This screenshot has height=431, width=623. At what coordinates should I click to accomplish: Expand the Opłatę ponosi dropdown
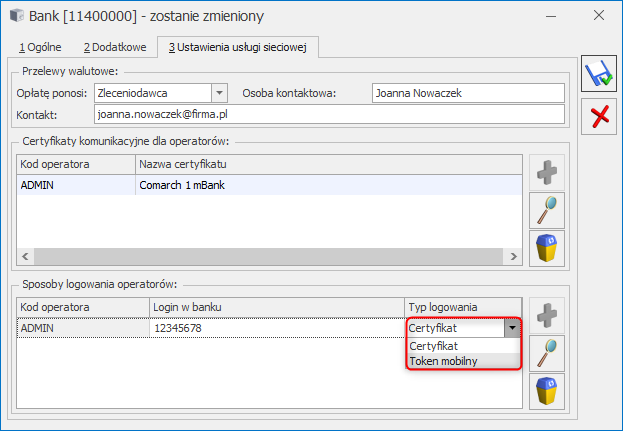[220, 93]
